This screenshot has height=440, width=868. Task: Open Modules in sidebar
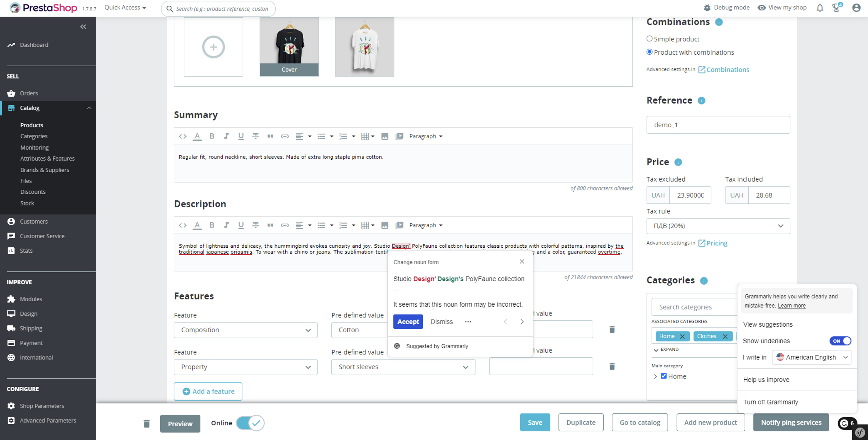31,299
